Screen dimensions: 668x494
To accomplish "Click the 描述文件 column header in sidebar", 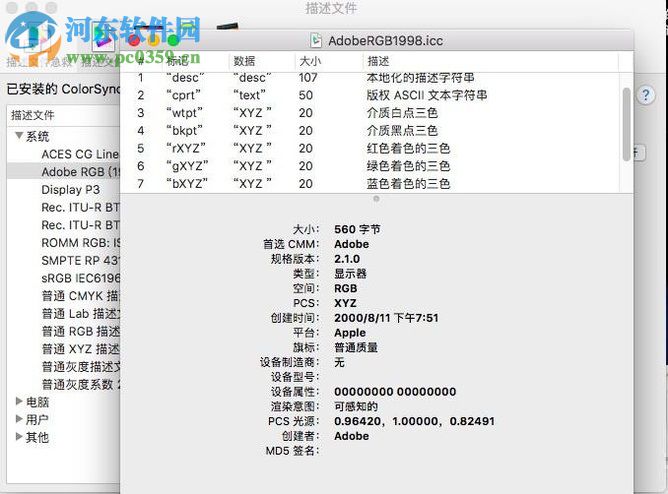I will coord(63,115).
